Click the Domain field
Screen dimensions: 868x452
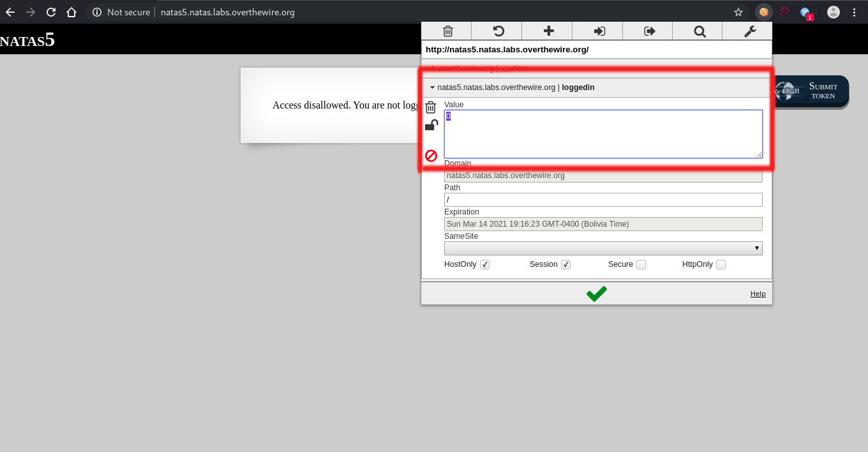(x=603, y=176)
